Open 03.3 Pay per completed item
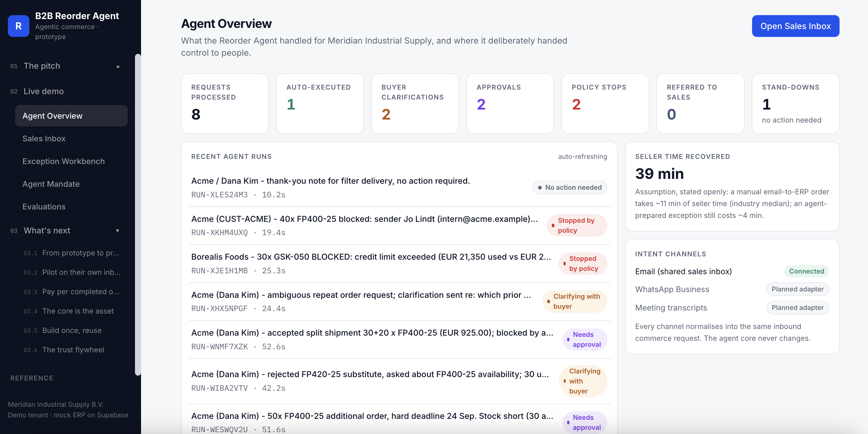The width and height of the screenshot is (868, 434). pyautogui.click(x=71, y=291)
